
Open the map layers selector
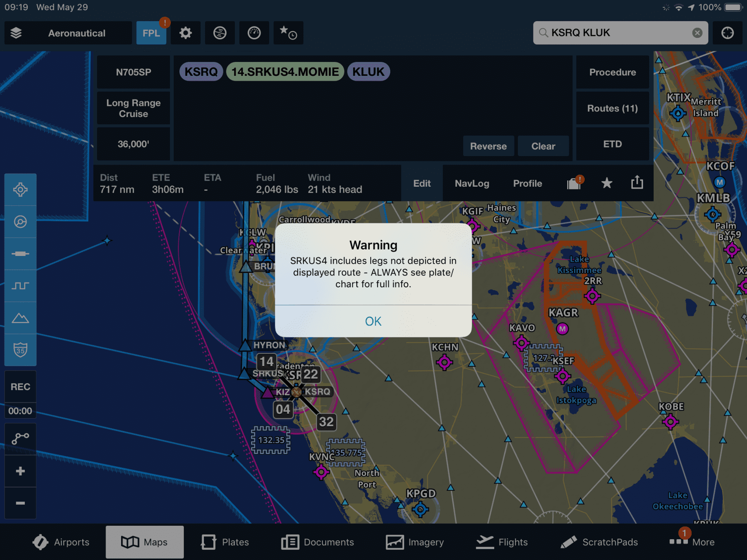(x=16, y=33)
